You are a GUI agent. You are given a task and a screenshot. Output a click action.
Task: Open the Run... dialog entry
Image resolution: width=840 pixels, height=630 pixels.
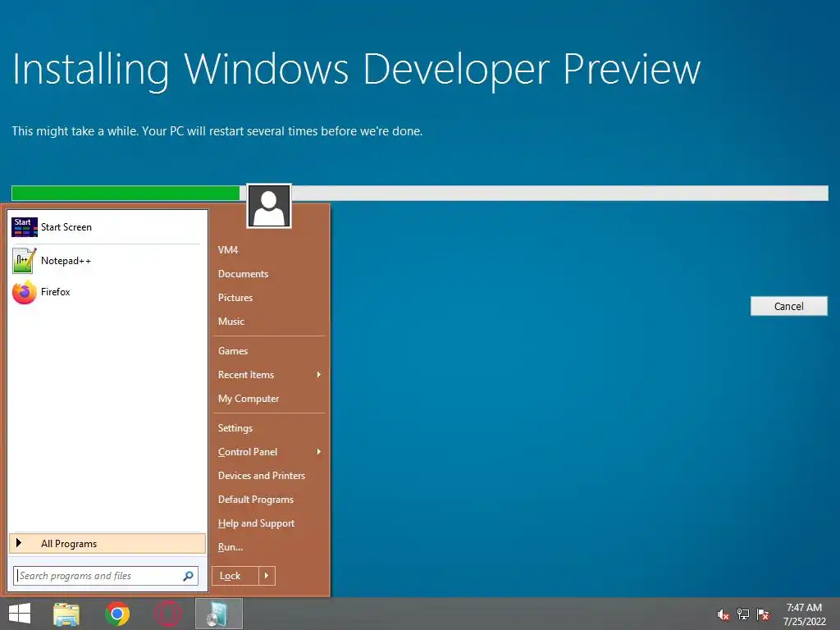click(x=231, y=547)
